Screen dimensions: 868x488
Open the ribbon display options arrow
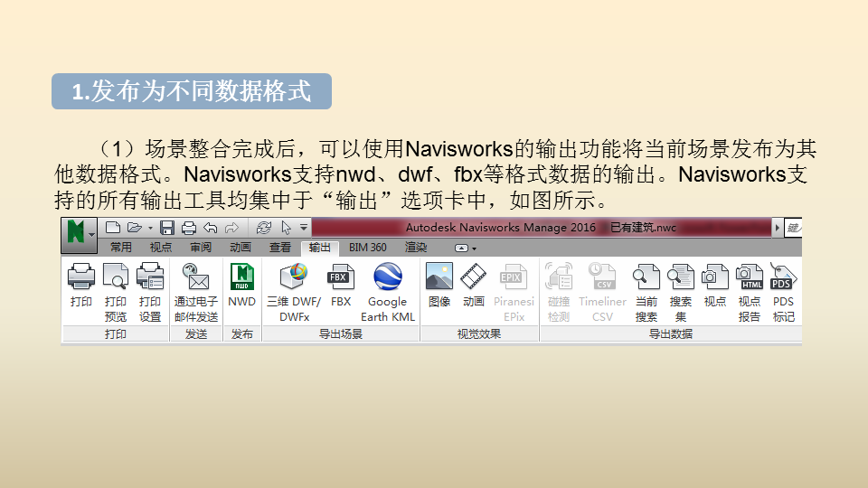coord(475,249)
